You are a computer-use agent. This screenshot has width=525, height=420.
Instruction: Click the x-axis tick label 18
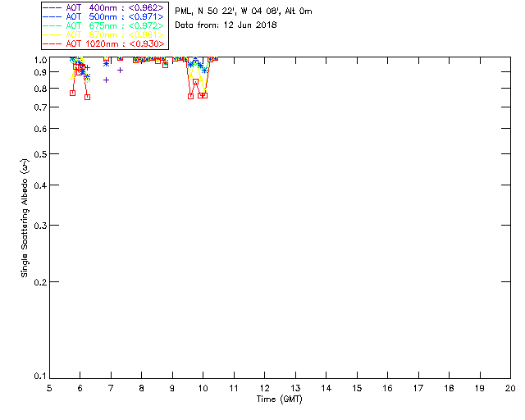pyautogui.click(x=449, y=388)
